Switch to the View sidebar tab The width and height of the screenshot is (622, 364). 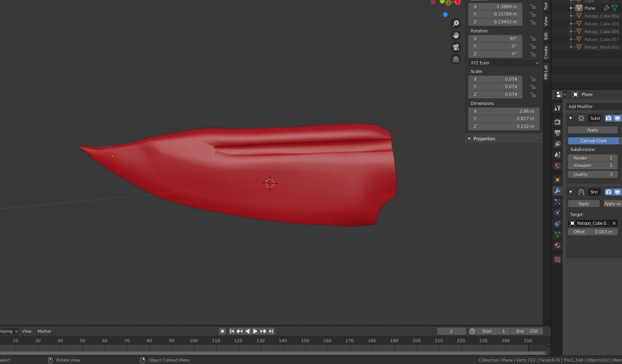tap(546, 21)
